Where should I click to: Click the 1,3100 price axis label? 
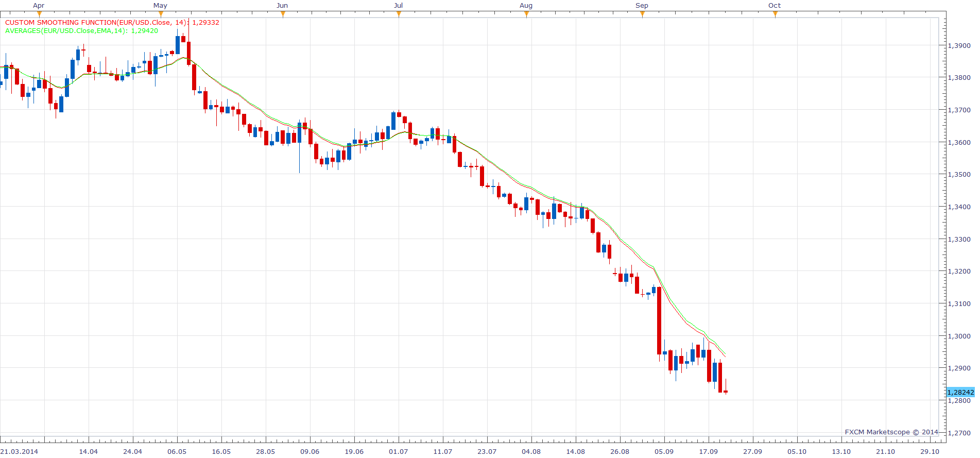pos(959,303)
